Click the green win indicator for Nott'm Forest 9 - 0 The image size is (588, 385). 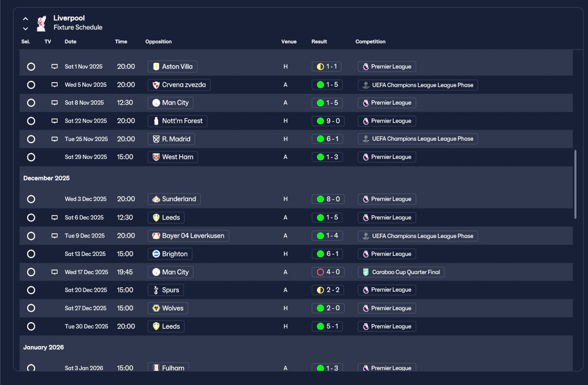tap(321, 121)
